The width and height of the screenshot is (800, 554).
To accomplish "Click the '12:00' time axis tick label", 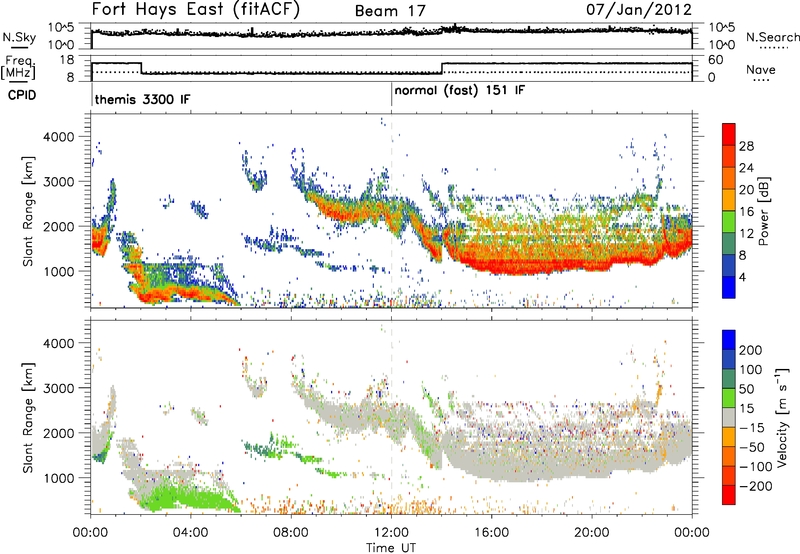I will click(391, 533).
